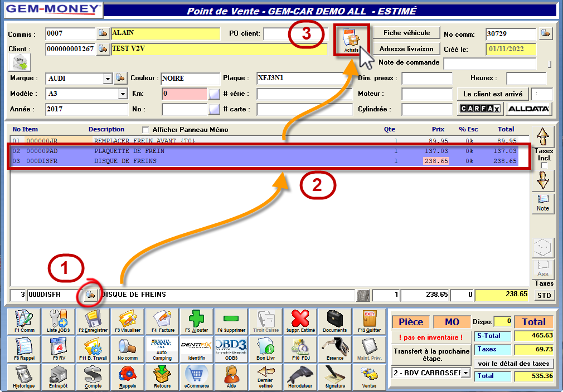
Task: Open the Entrepôt warehouse
Action: click(x=59, y=377)
